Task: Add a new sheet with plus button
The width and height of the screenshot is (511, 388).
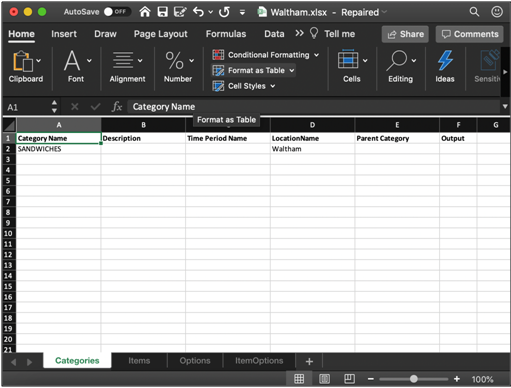Action: click(309, 361)
